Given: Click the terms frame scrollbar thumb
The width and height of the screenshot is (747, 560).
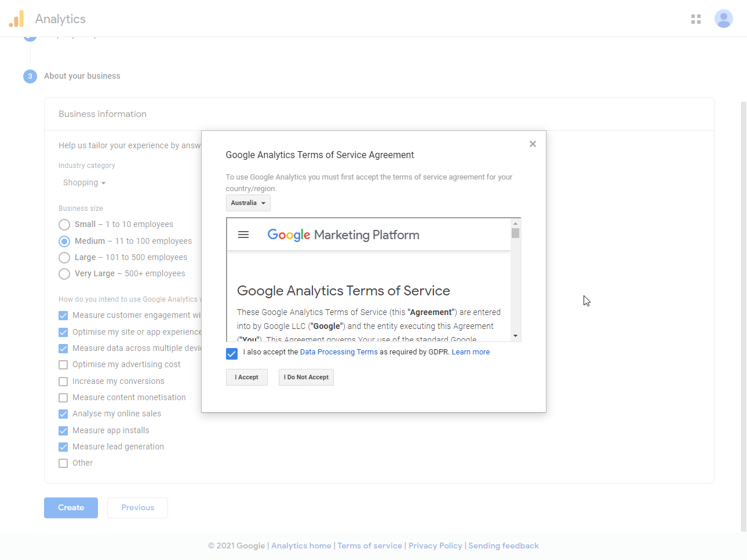Looking at the screenshot, I should click(x=515, y=233).
